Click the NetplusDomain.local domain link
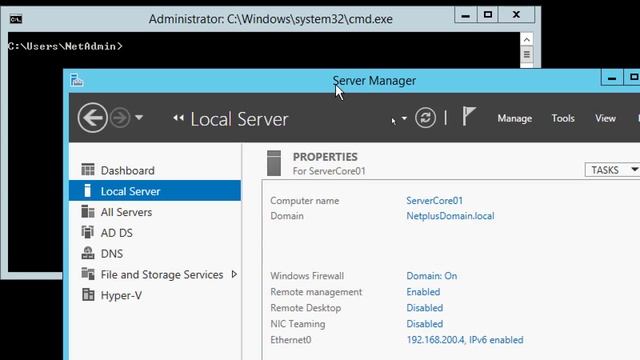The width and height of the screenshot is (640, 360). click(450, 216)
